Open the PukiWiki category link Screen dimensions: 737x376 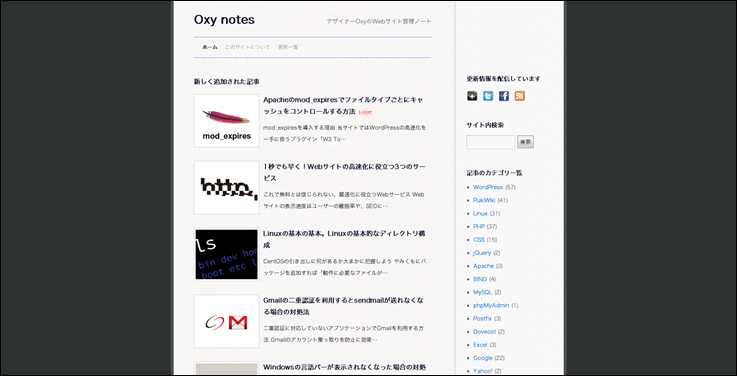pyautogui.click(x=484, y=200)
